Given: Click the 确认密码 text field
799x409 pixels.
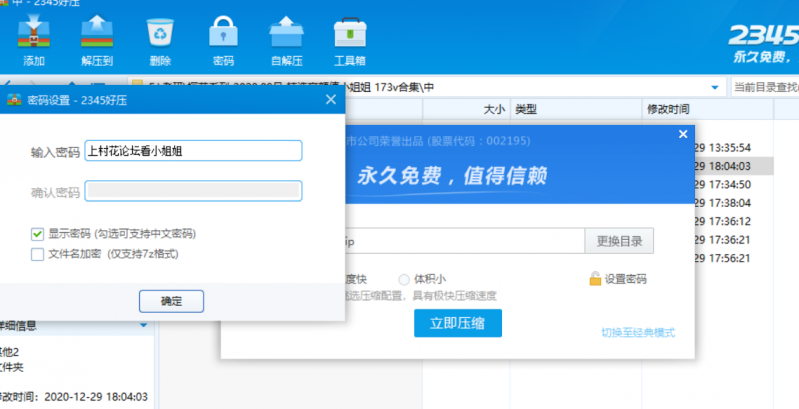Looking at the screenshot, I should pos(193,191).
